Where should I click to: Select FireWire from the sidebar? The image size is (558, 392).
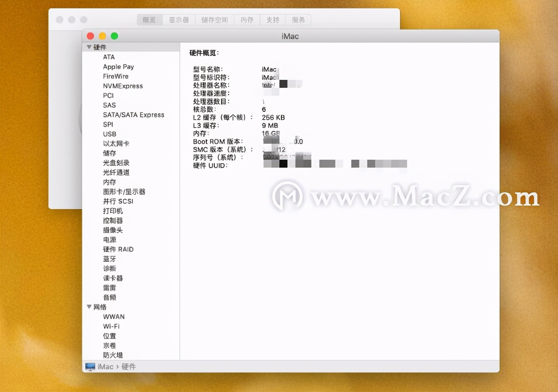pyautogui.click(x=115, y=76)
